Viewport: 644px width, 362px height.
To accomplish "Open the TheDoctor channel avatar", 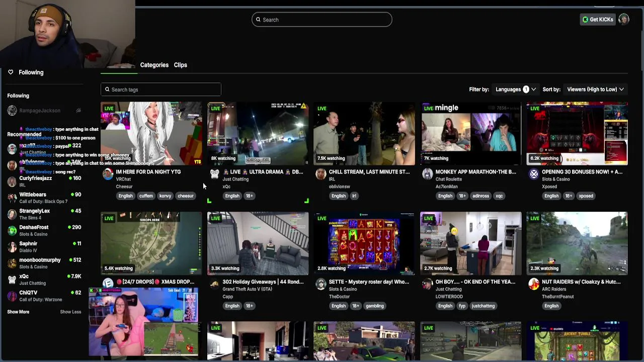I will pos(321,285).
